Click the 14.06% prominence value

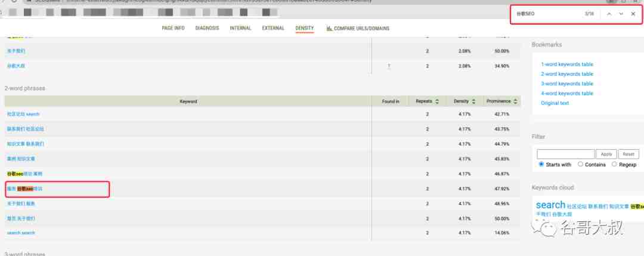[x=501, y=233]
